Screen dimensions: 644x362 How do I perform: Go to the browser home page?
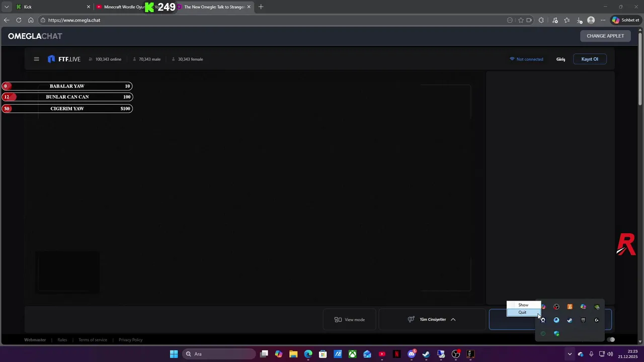[31, 20]
